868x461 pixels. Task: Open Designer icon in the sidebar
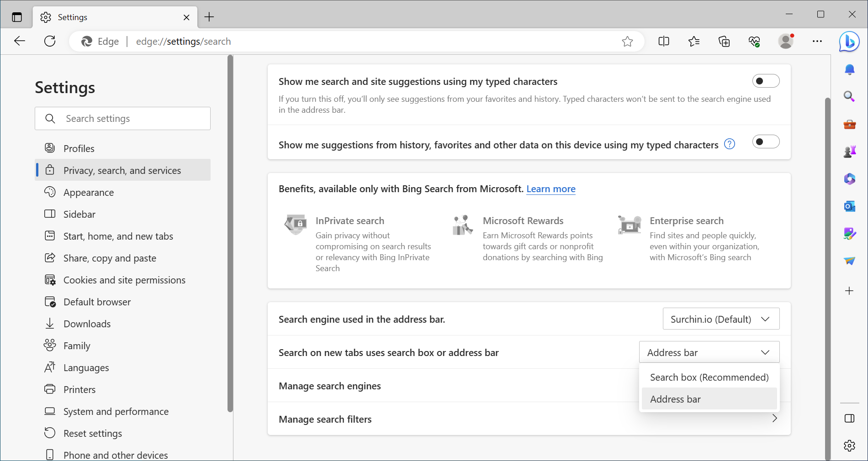(x=849, y=234)
